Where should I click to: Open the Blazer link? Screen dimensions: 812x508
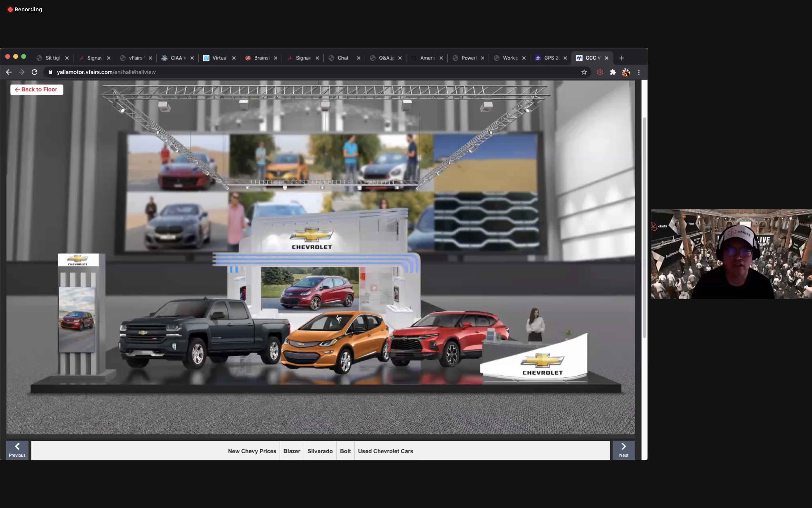coord(292,451)
